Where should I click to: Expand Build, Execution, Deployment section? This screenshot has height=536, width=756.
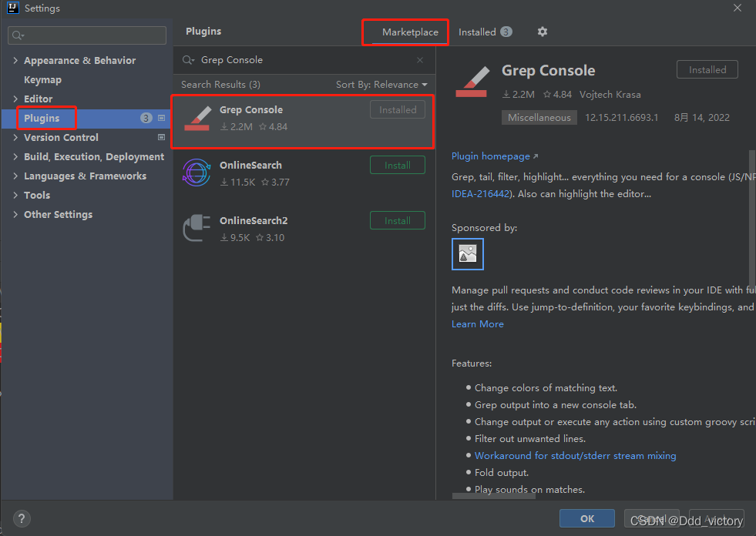tap(15, 156)
